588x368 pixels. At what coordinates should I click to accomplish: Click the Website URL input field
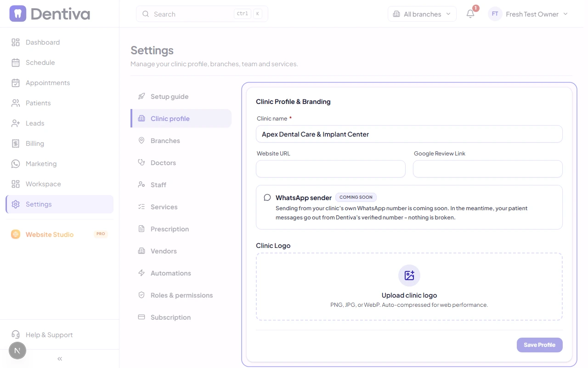tap(331, 169)
